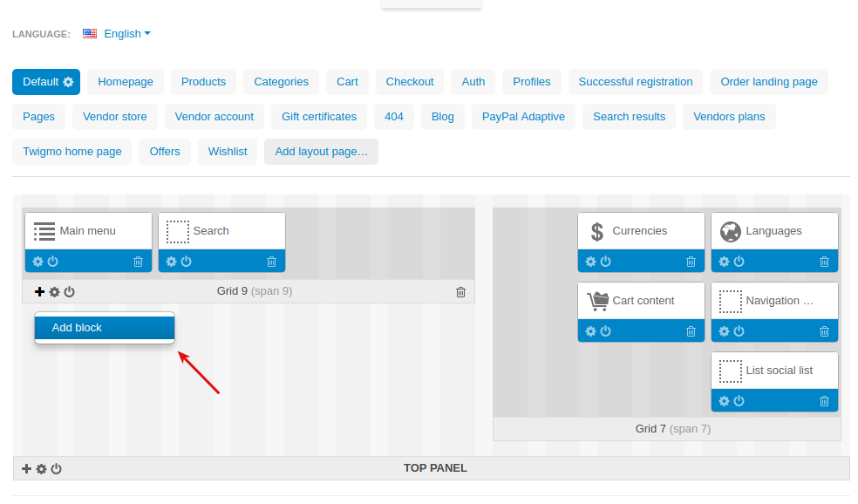Switch to the Checkout tab
This screenshot has width=858, height=504.
(x=410, y=82)
